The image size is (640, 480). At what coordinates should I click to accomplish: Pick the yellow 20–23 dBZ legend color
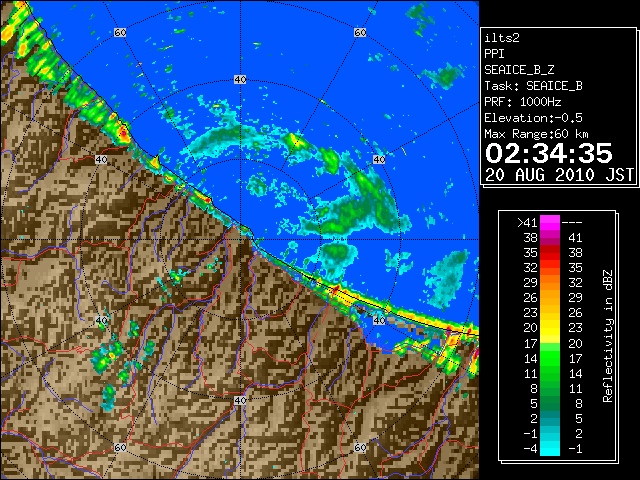tap(550, 328)
